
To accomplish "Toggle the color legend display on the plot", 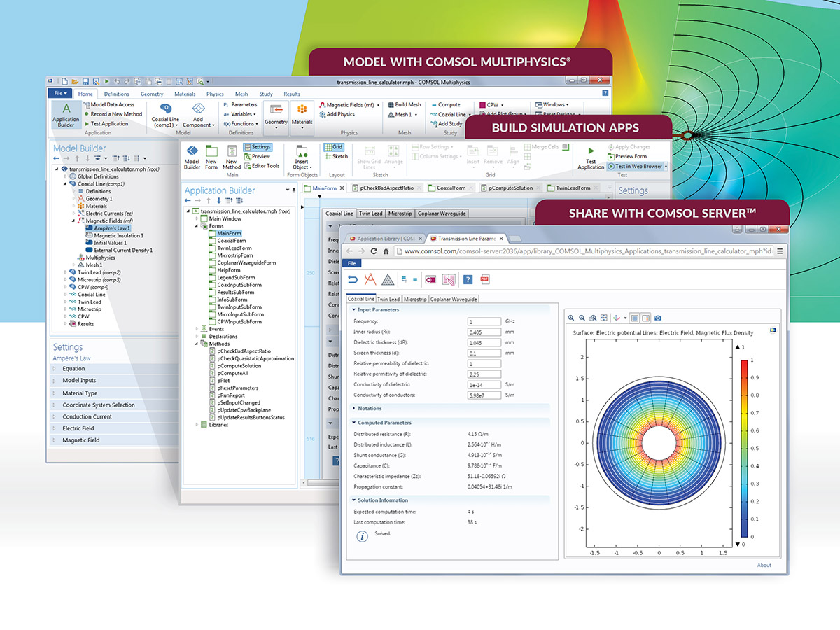I will [x=645, y=318].
